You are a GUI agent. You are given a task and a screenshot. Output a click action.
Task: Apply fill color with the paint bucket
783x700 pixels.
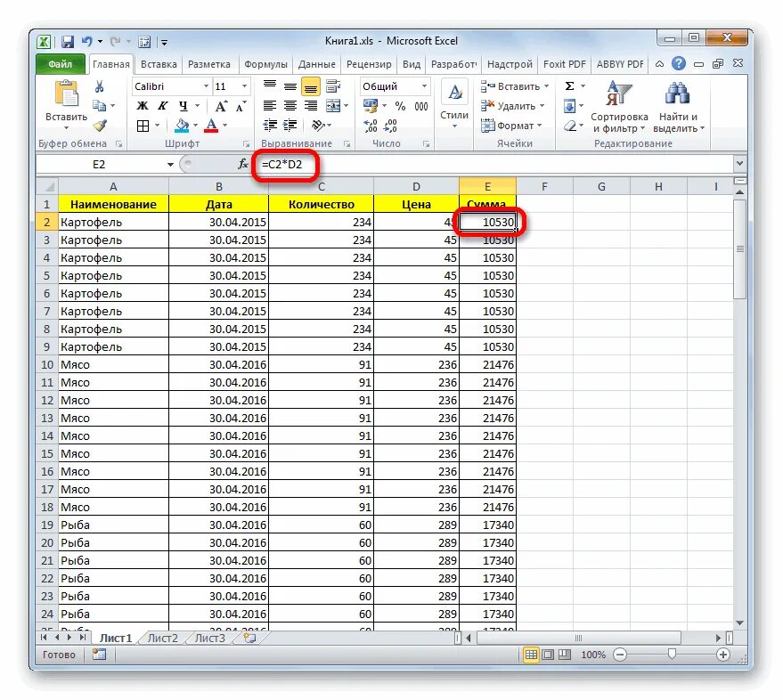[182, 126]
